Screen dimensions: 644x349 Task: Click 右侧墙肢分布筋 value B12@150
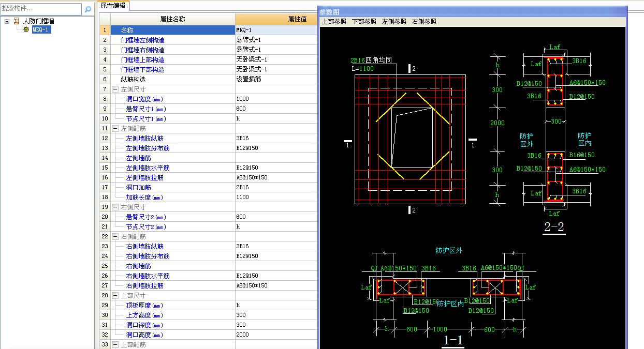coord(276,256)
